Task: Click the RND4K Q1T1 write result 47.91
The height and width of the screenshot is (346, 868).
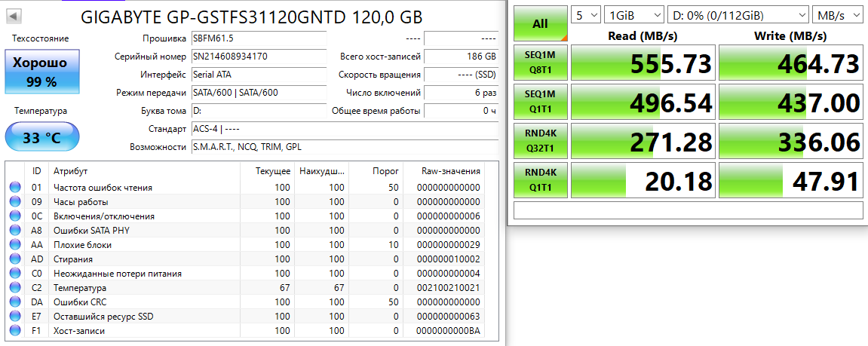Action: pyautogui.click(x=791, y=180)
